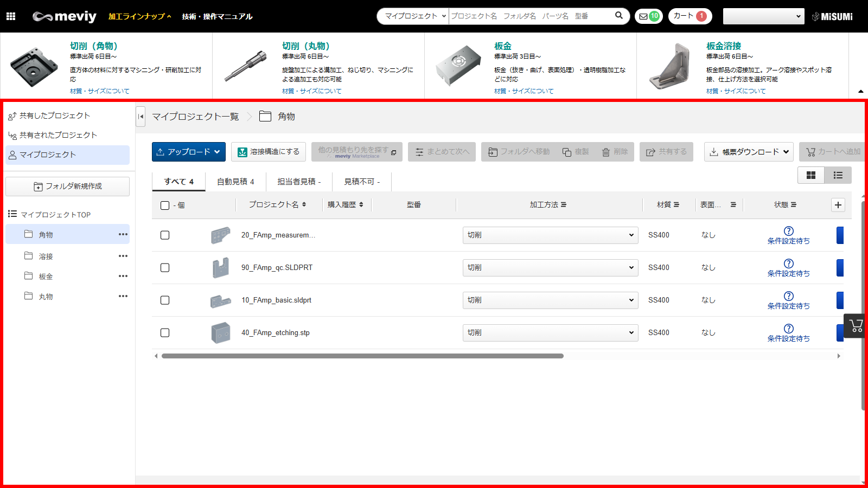Open 加工方法 dropdown for 10_FAmp_basic

pyautogui.click(x=550, y=300)
